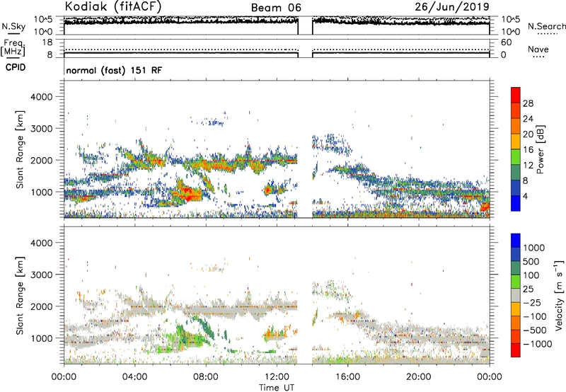This screenshot has width=566, height=392.
Task: Click the "12:00" time tick label
Action: [277, 377]
